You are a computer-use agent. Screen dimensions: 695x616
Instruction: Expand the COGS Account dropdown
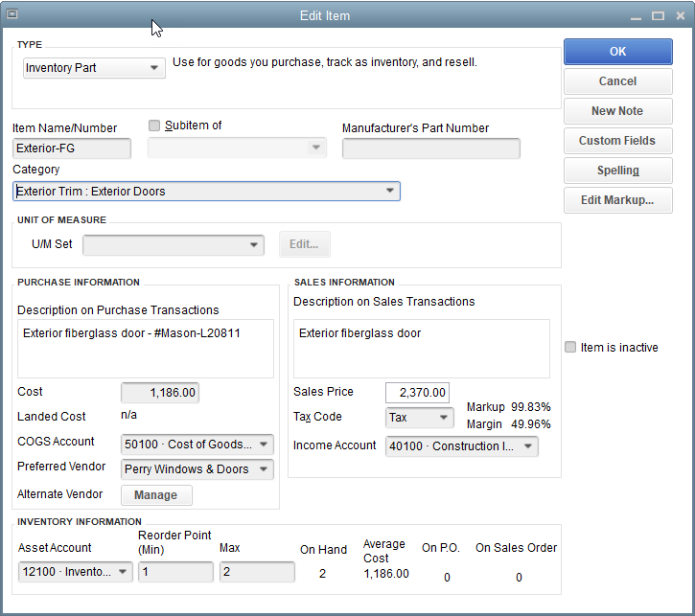pyautogui.click(x=264, y=445)
